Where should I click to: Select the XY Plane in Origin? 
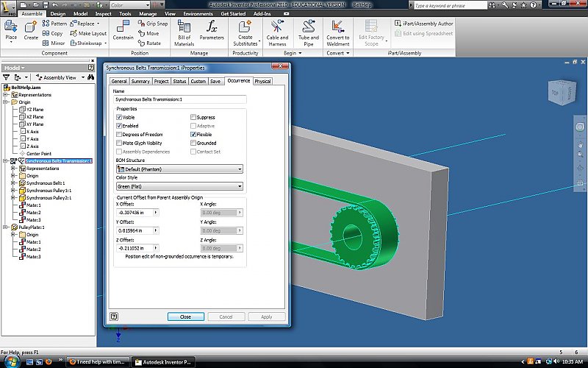(x=35, y=124)
